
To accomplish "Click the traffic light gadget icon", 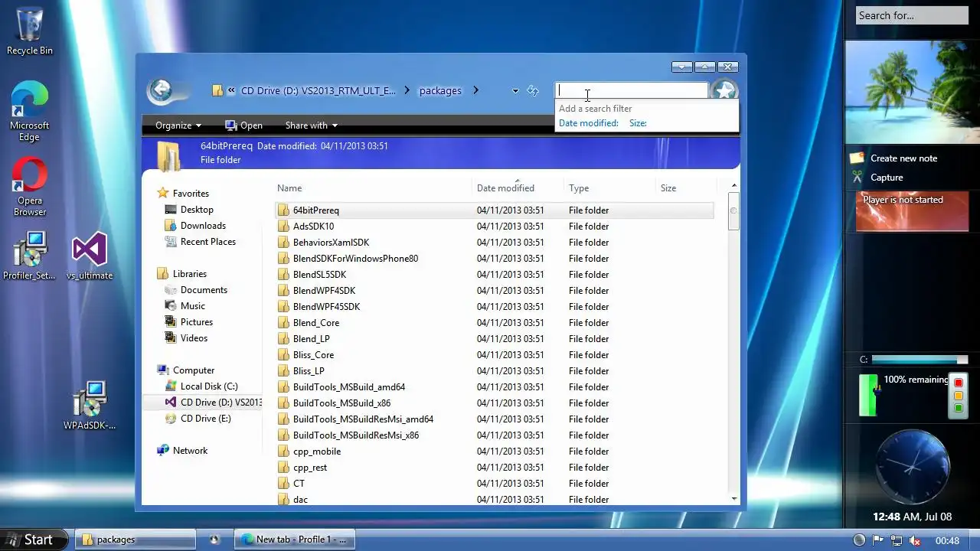I will [x=958, y=396].
